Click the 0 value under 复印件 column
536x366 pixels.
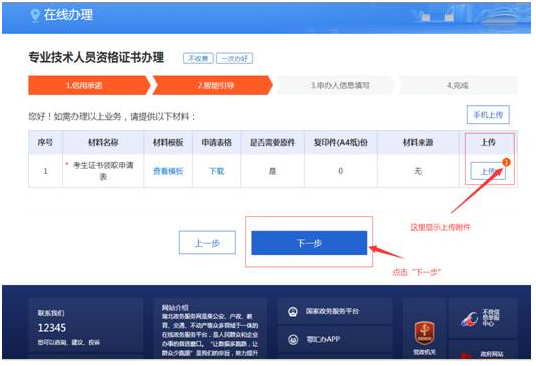coord(340,171)
